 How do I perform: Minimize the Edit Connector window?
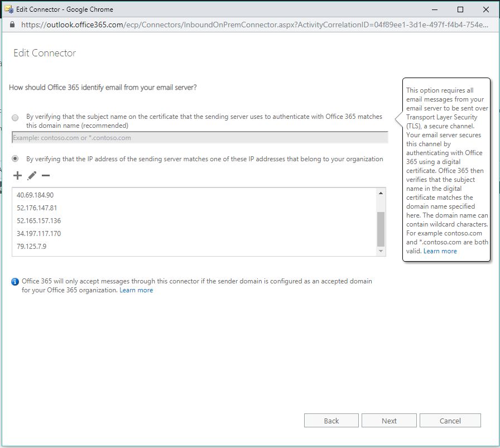click(x=434, y=9)
